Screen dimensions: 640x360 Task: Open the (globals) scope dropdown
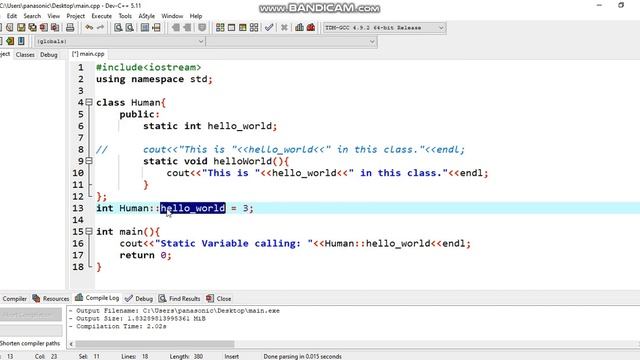(120, 41)
